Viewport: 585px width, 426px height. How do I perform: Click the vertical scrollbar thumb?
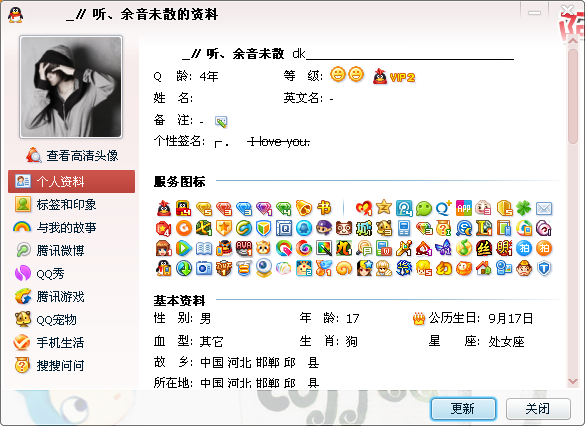573,95
